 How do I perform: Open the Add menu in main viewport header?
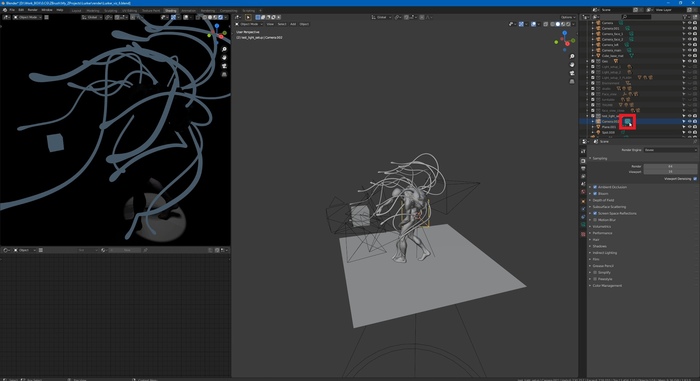coord(293,24)
